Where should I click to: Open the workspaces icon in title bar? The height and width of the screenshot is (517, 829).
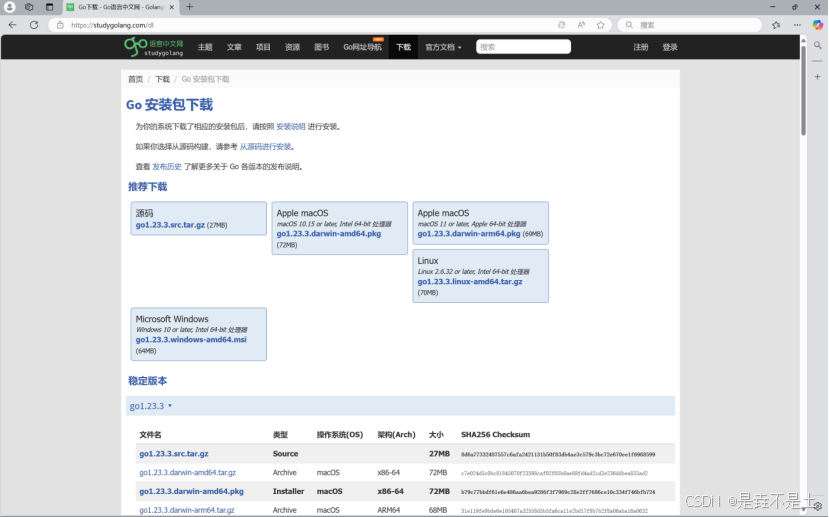point(29,7)
